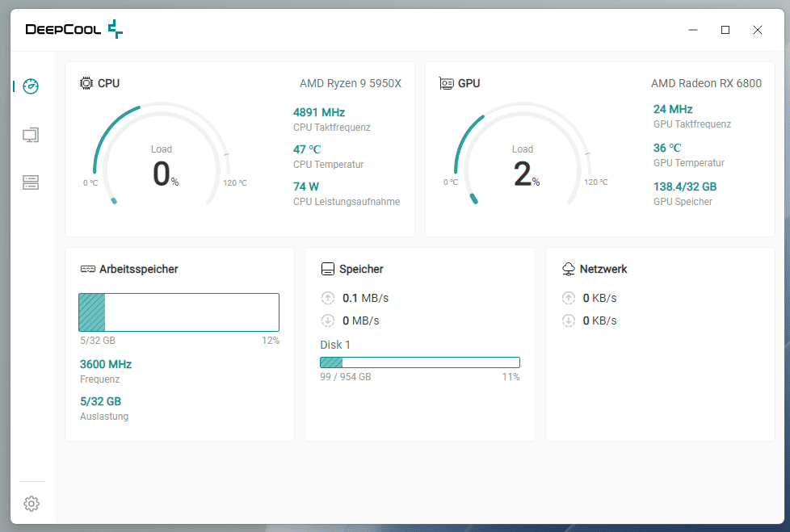Close the DeepCool window

coord(757,30)
